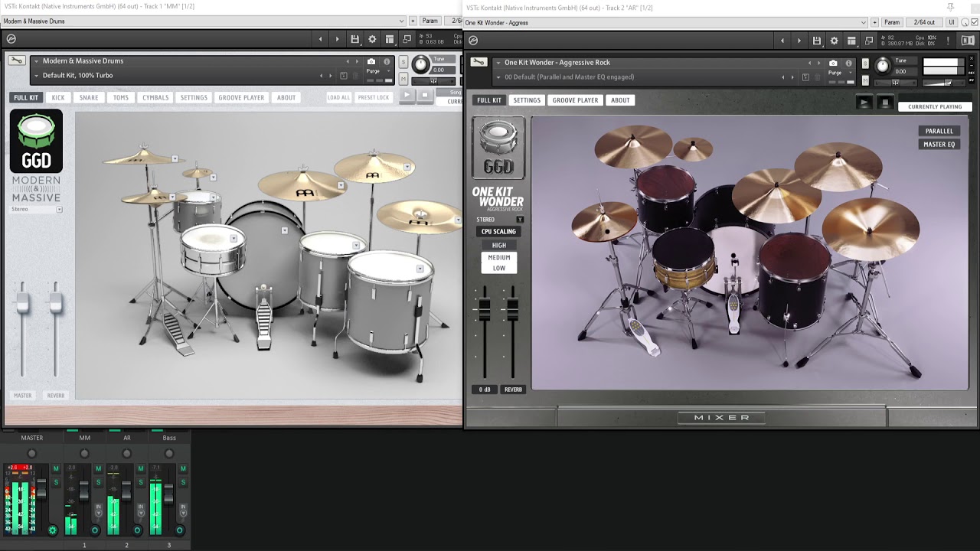Click the Kontakt logo in the left window
The width and height of the screenshot is (980, 551).
(x=11, y=39)
